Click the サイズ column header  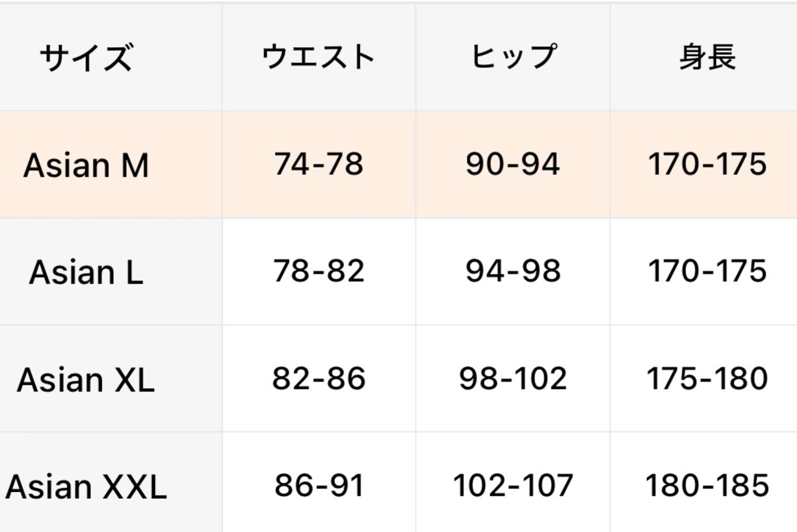(86, 58)
